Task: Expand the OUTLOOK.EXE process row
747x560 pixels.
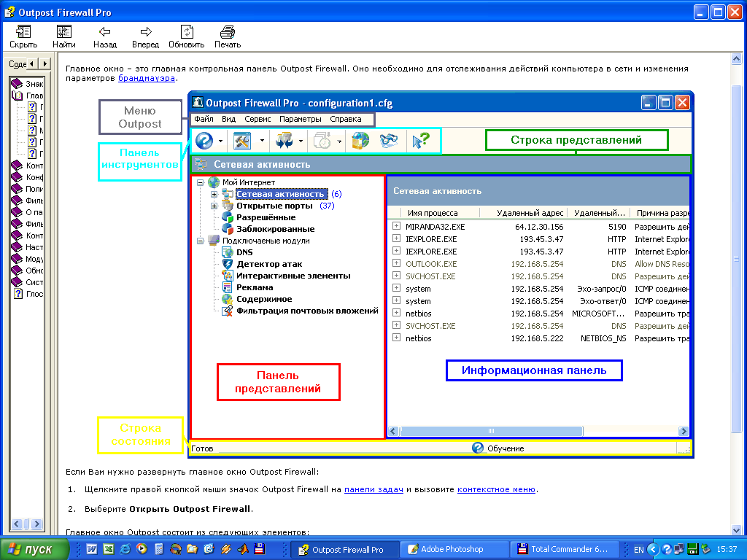Action: 396,262
